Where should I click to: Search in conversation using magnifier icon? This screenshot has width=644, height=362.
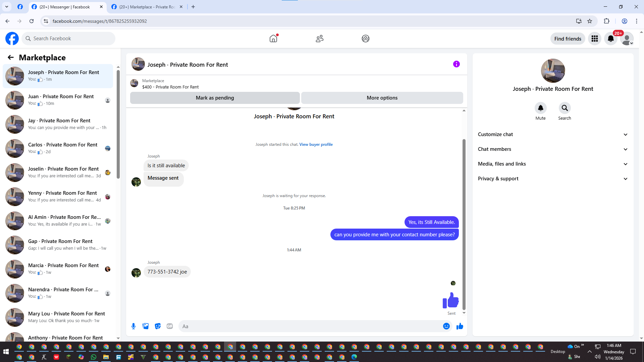(x=565, y=108)
